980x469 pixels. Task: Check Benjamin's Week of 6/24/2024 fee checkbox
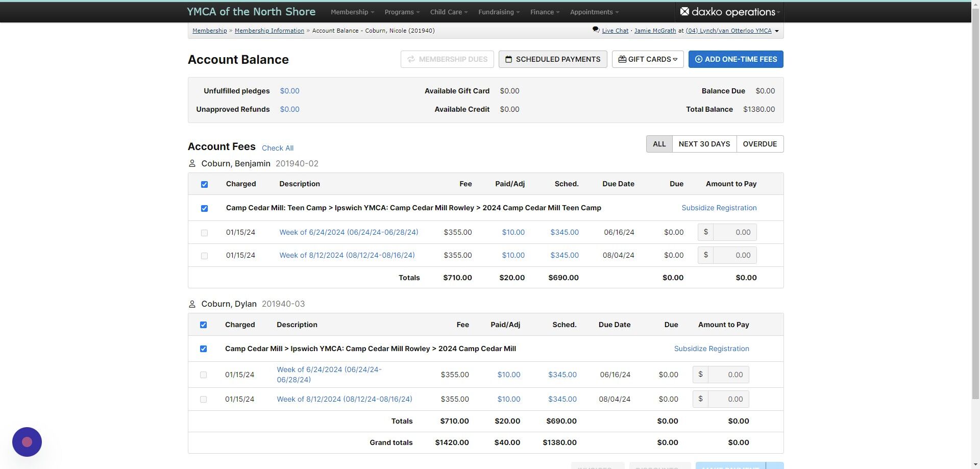(x=204, y=233)
